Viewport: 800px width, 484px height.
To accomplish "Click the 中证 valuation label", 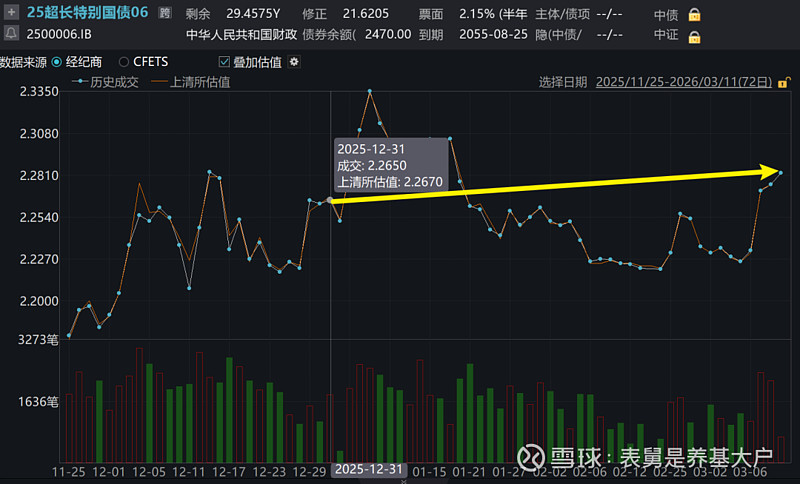I will click(666, 35).
